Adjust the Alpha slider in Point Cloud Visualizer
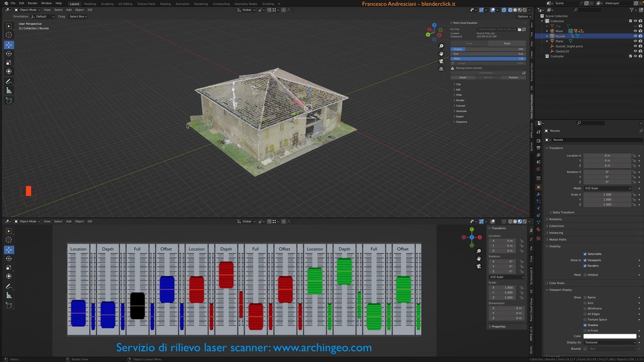Viewport: 644px width, 362px height. tap(488, 59)
